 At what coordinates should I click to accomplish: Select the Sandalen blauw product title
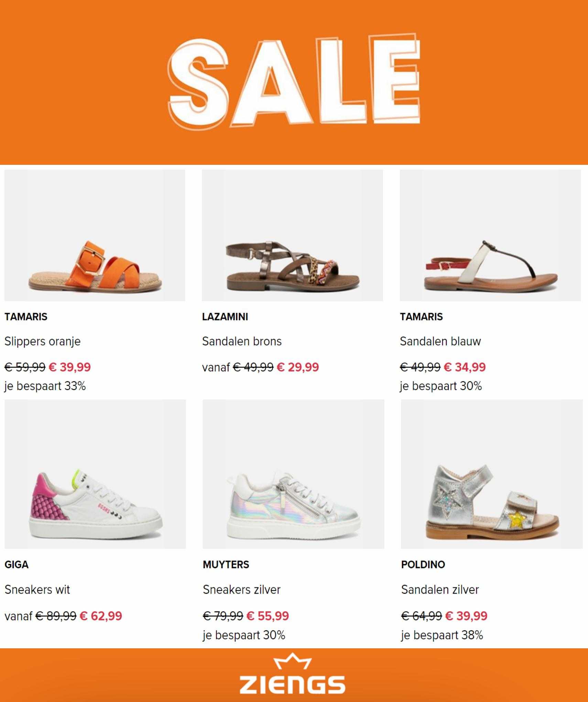click(x=440, y=341)
